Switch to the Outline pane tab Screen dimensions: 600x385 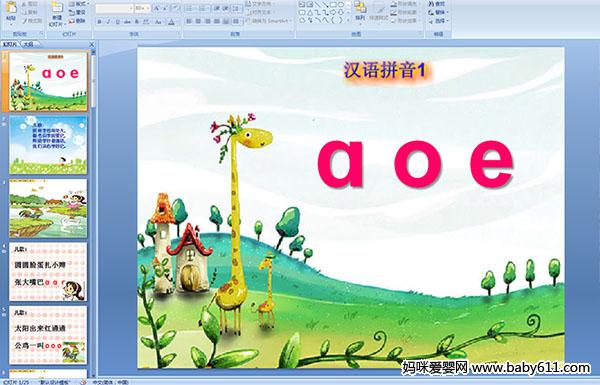pyautogui.click(x=28, y=44)
